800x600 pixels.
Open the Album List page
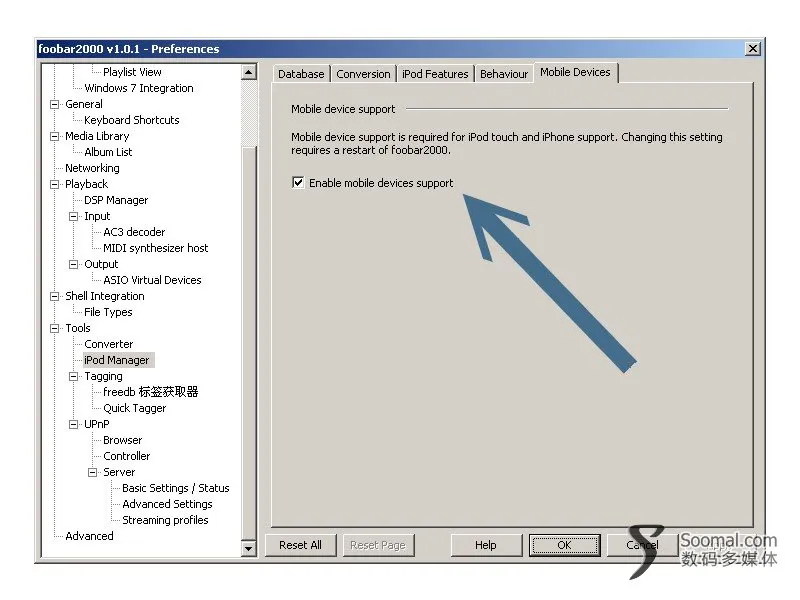click(x=108, y=152)
